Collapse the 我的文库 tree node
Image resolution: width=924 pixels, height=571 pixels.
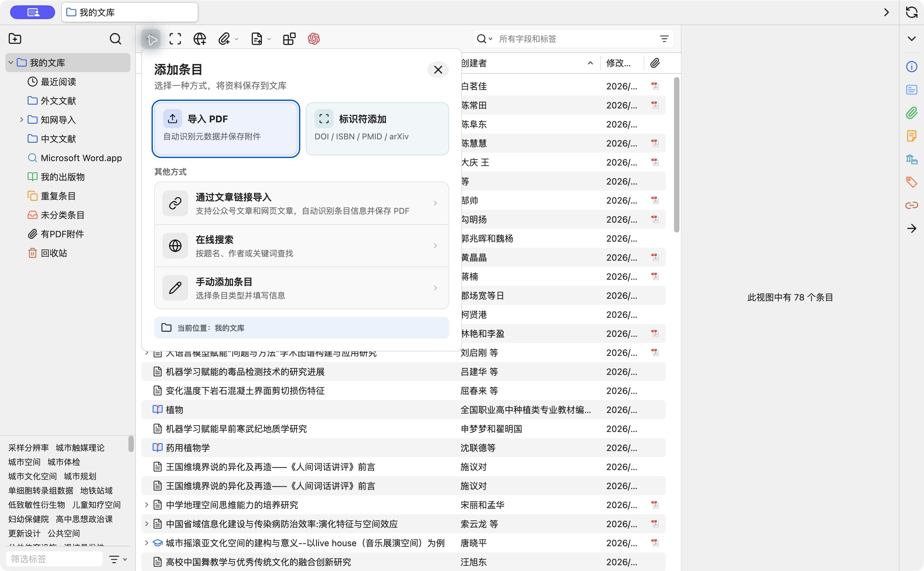coord(11,63)
